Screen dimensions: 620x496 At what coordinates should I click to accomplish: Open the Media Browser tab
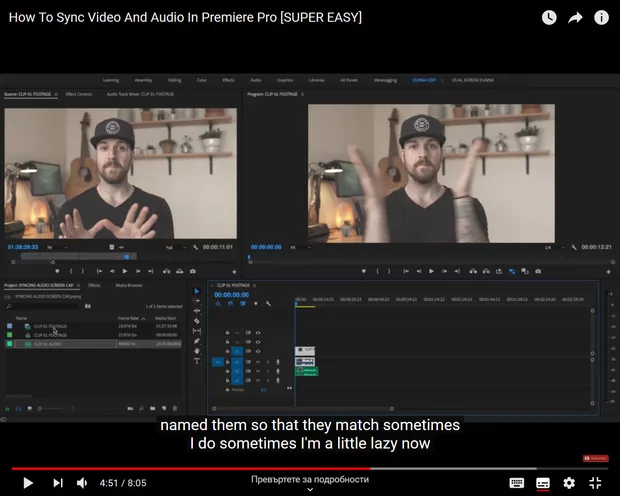[x=128, y=285]
